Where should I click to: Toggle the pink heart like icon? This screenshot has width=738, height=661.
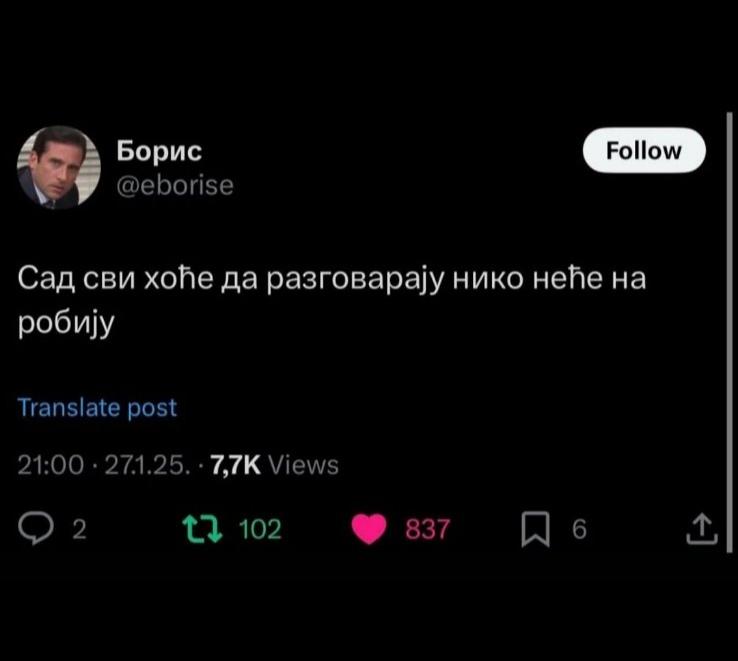pos(369,529)
